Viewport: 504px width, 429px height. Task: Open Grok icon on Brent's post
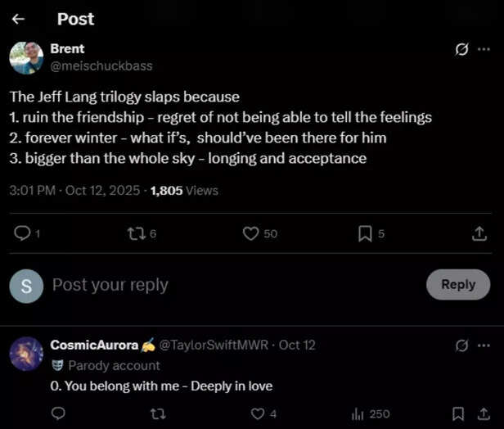tap(461, 49)
